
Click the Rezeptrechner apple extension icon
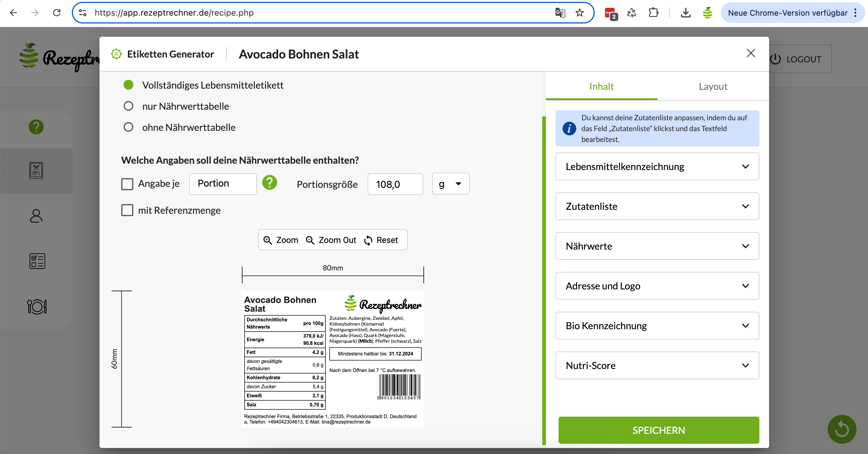coord(707,13)
